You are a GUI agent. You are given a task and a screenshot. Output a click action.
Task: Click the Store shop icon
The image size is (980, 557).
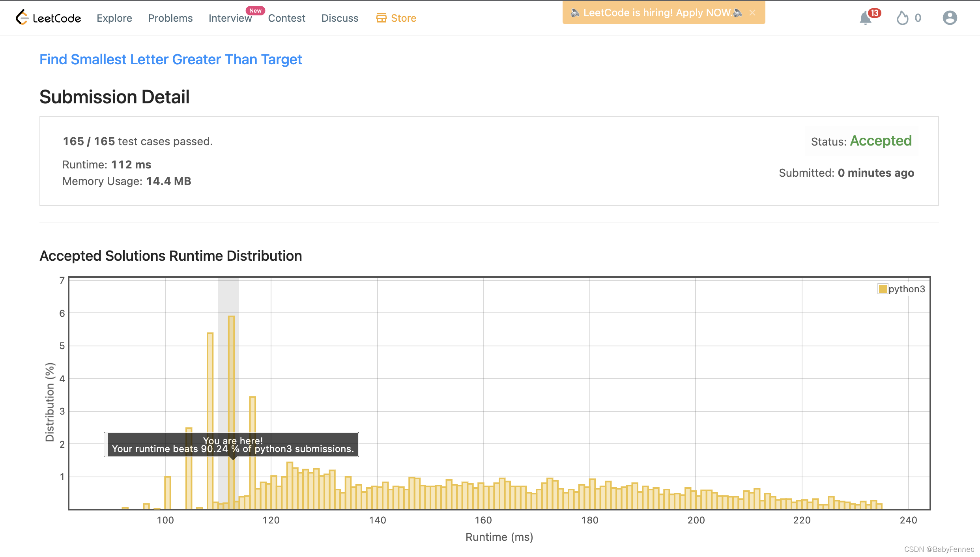coord(381,18)
